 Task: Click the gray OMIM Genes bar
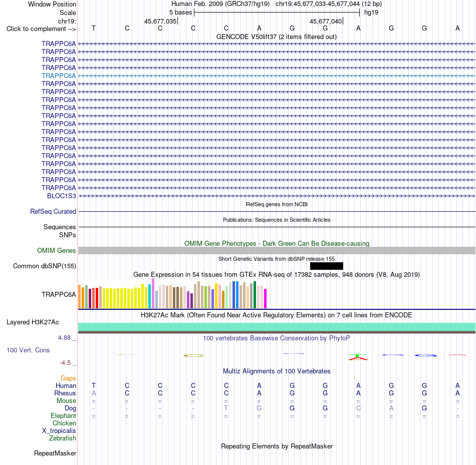point(277,251)
